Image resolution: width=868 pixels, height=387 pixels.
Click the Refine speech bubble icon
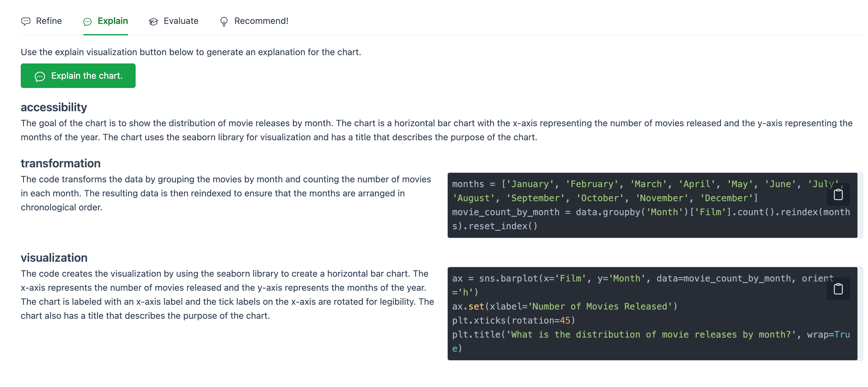tap(26, 22)
